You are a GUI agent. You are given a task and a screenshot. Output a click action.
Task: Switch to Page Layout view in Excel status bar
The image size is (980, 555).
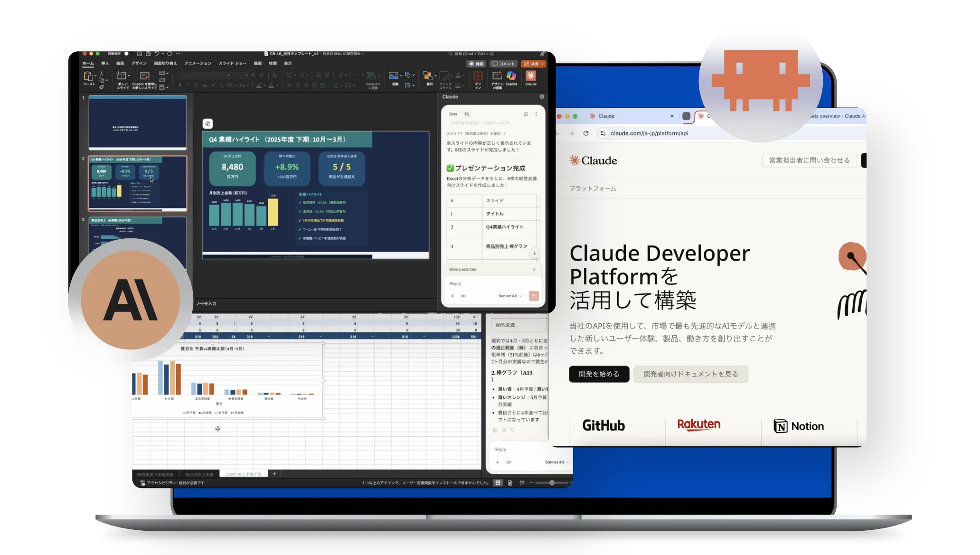click(x=510, y=483)
